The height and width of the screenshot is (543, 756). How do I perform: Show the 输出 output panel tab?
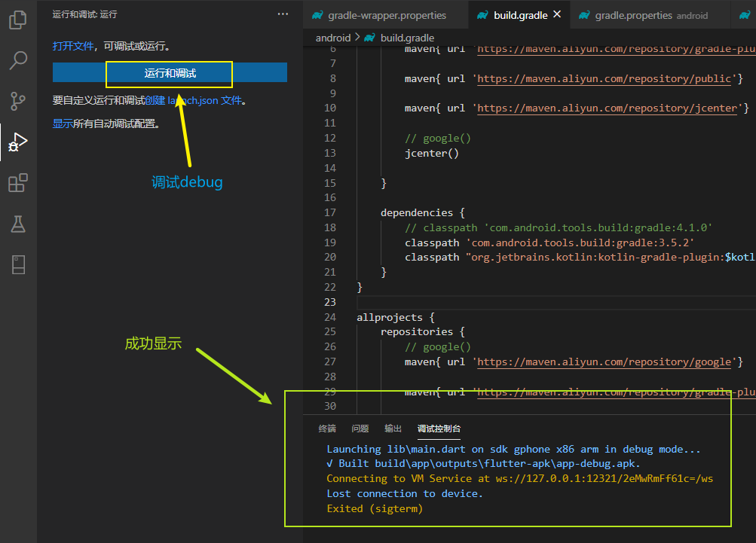[x=393, y=429]
